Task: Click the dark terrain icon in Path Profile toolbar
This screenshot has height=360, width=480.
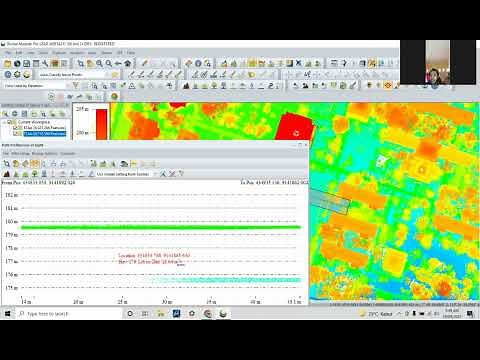Action: coord(6,174)
